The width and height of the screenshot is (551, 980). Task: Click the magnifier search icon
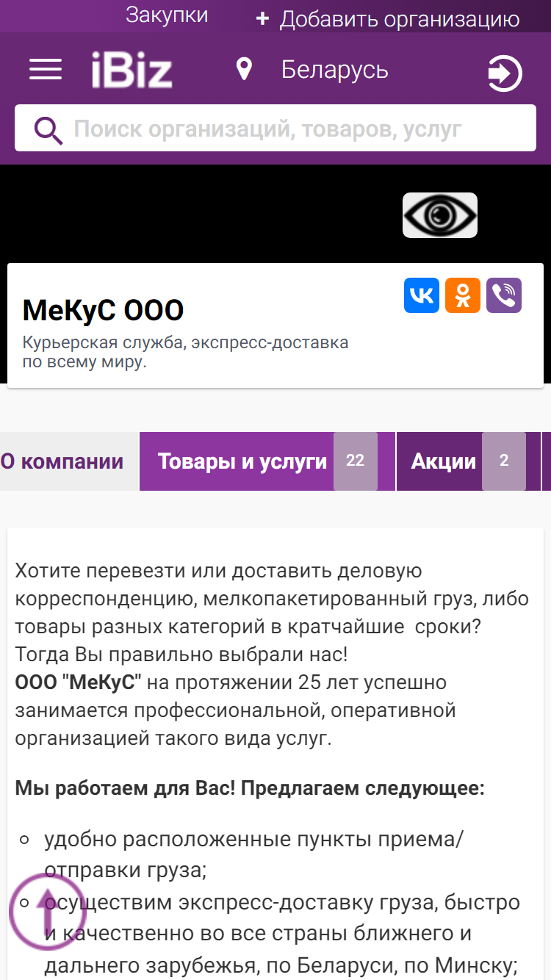(x=48, y=130)
